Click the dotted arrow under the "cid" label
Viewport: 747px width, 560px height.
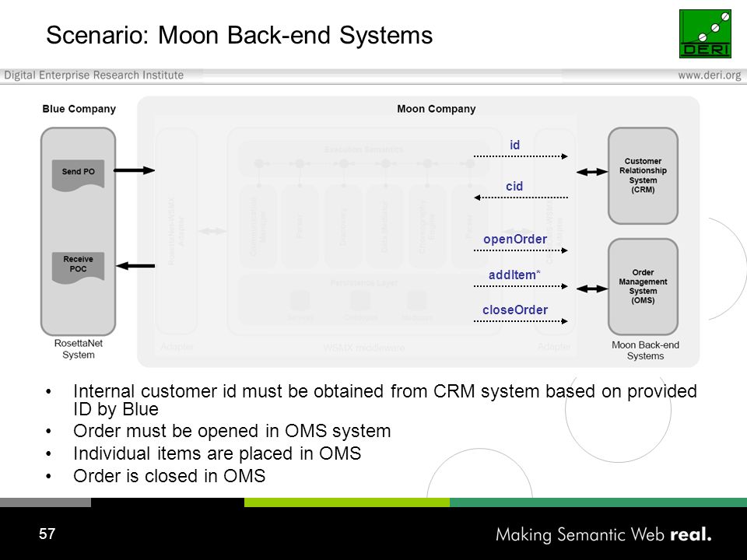pyautogui.click(x=521, y=198)
